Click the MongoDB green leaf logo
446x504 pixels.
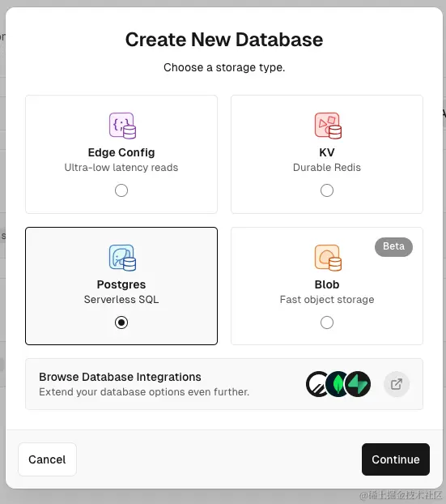(x=338, y=384)
